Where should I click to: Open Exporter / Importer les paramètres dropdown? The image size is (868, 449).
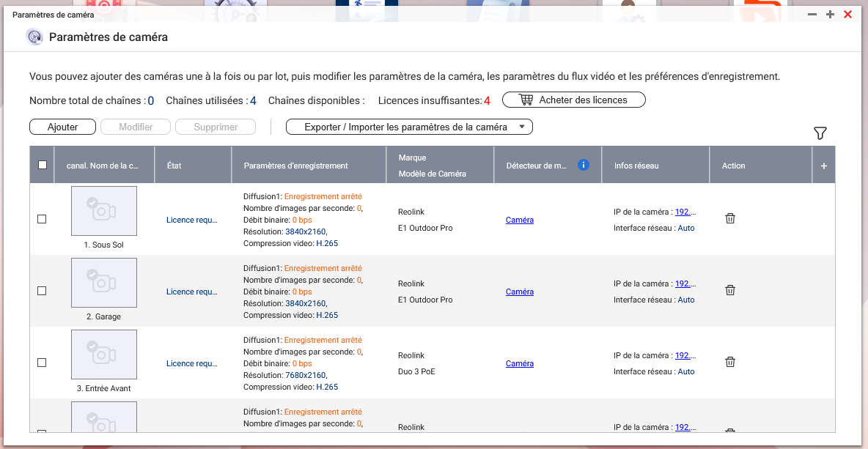tap(408, 127)
